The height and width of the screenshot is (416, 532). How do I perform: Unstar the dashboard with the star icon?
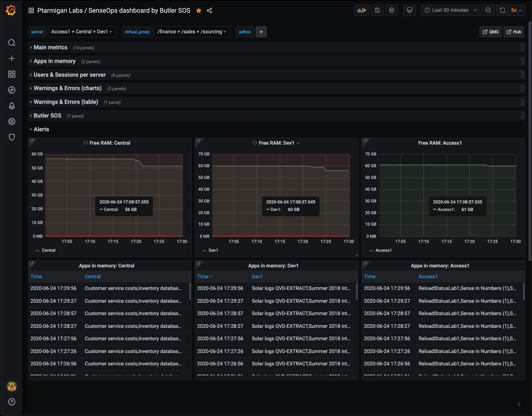coord(199,10)
